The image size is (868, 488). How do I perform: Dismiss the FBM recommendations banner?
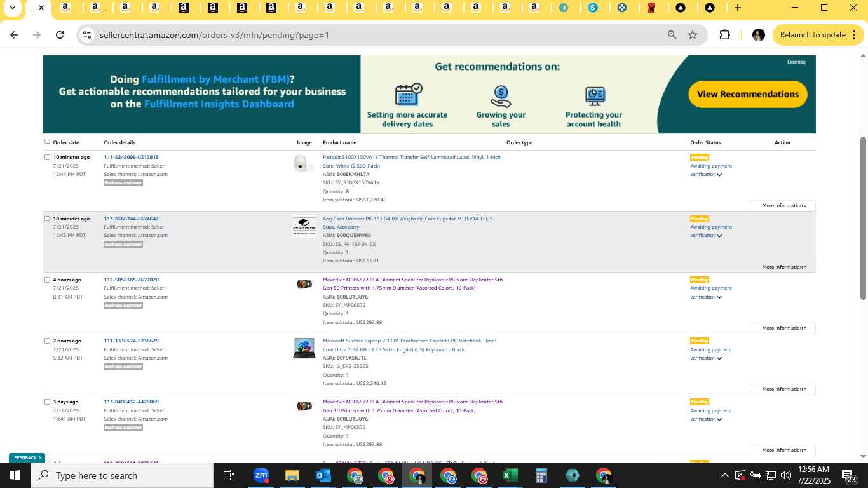pos(796,62)
